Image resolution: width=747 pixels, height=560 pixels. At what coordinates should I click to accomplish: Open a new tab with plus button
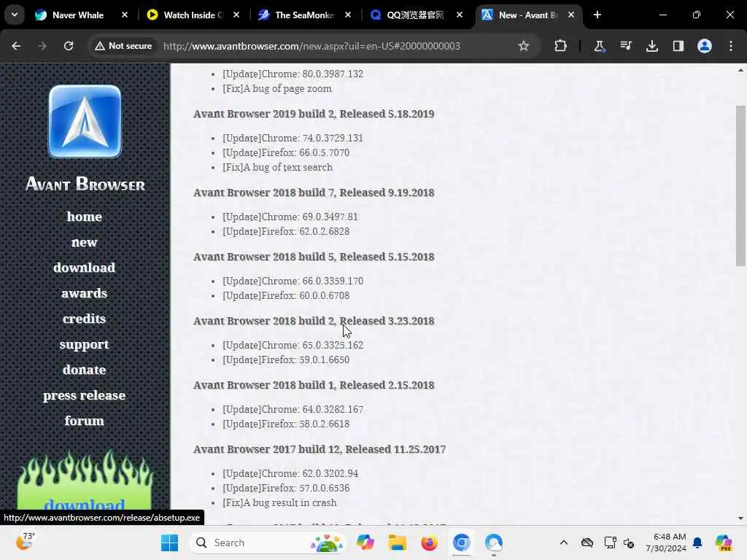tap(597, 15)
